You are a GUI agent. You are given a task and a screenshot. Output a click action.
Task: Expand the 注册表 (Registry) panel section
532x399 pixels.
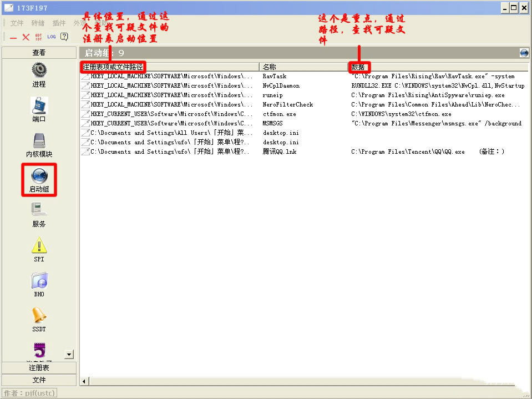click(x=39, y=368)
